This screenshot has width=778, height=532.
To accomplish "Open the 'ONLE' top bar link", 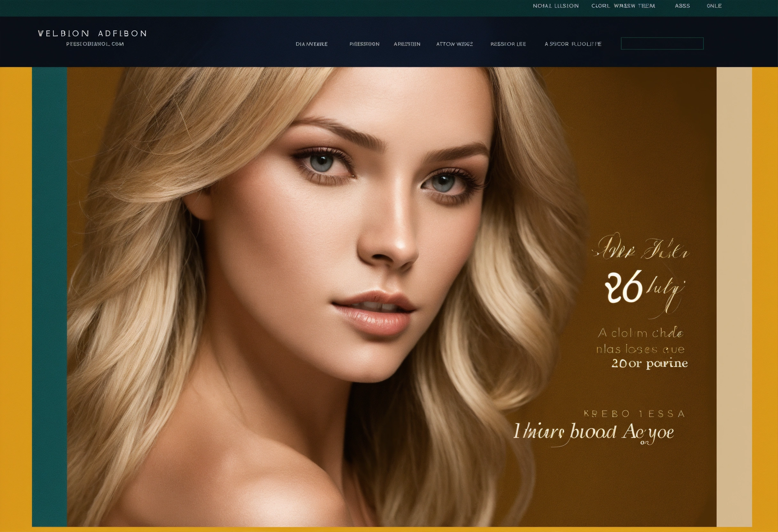I will pos(714,6).
